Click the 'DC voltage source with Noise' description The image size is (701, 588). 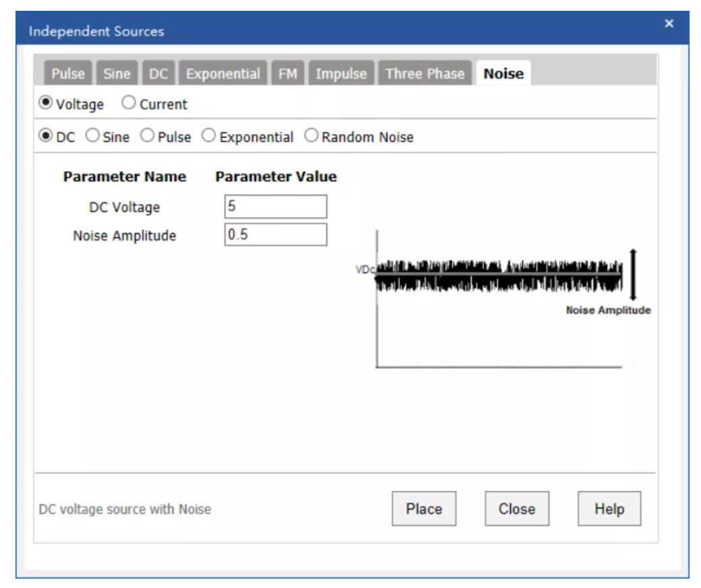(125, 509)
